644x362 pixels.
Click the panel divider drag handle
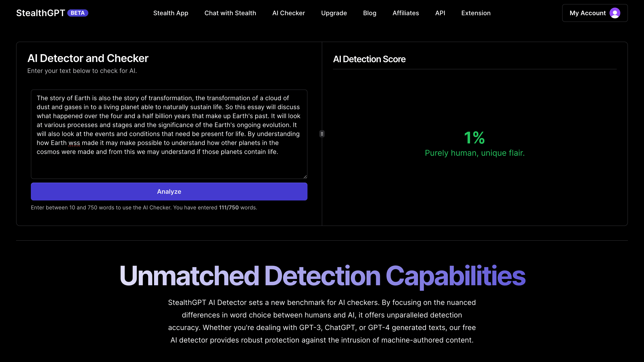(x=322, y=134)
